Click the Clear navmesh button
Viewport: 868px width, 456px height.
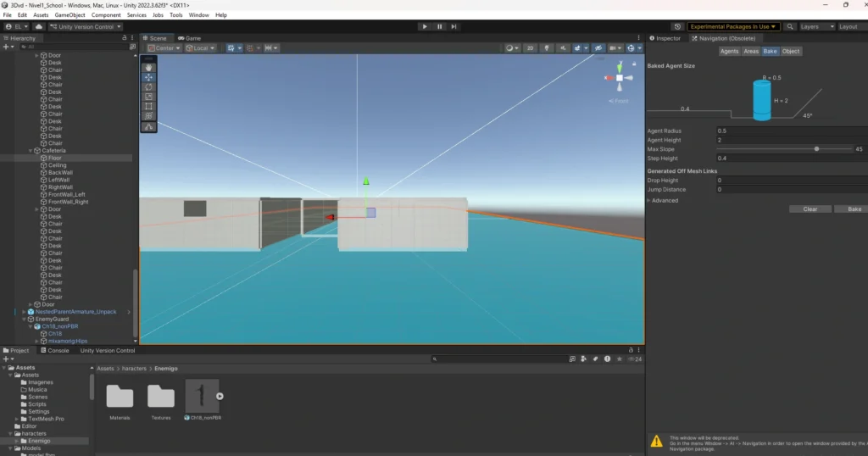(x=810, y=209)
